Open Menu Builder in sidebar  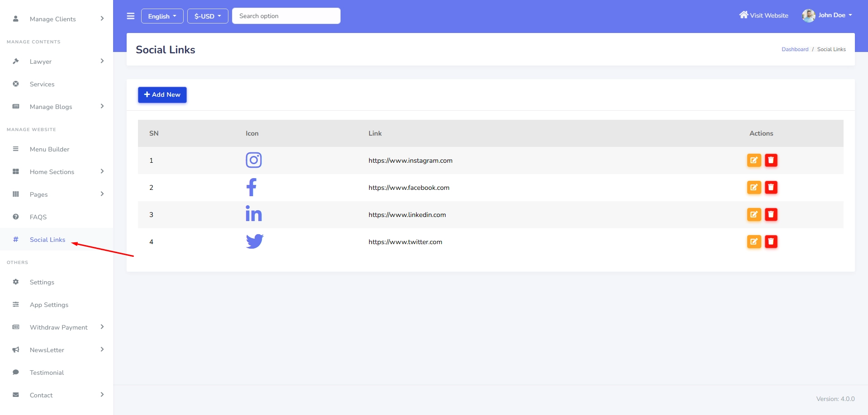tap(57, 149)
